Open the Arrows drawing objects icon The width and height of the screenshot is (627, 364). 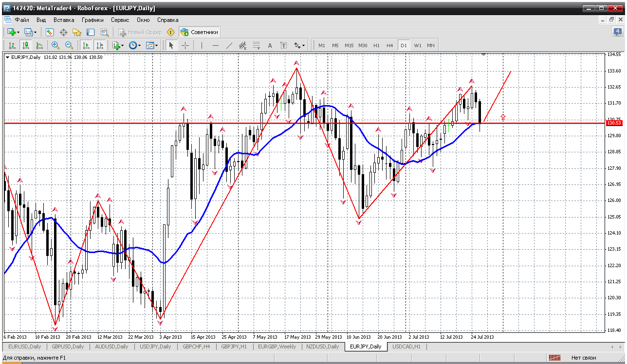point(297,45)
